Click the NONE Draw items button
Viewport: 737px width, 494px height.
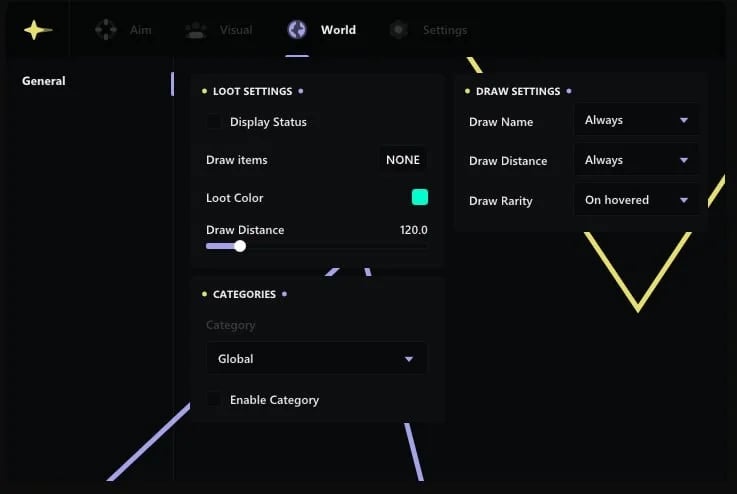pos(403,160)
